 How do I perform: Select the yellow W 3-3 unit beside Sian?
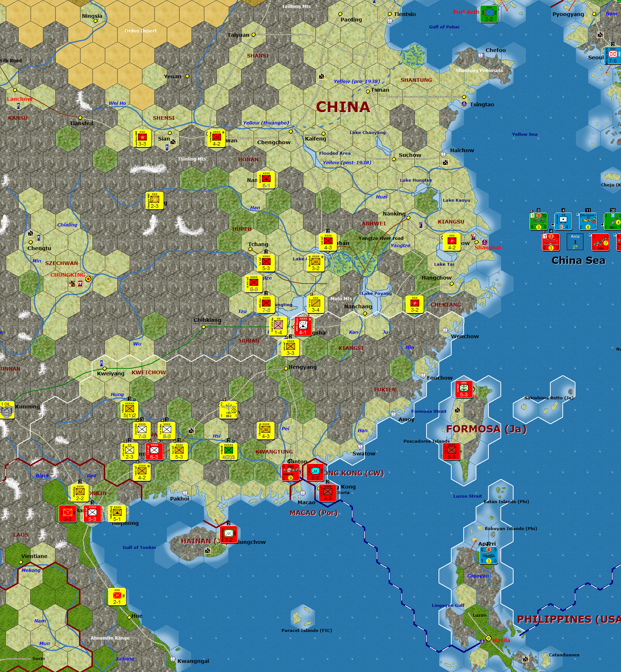point(142,139)
